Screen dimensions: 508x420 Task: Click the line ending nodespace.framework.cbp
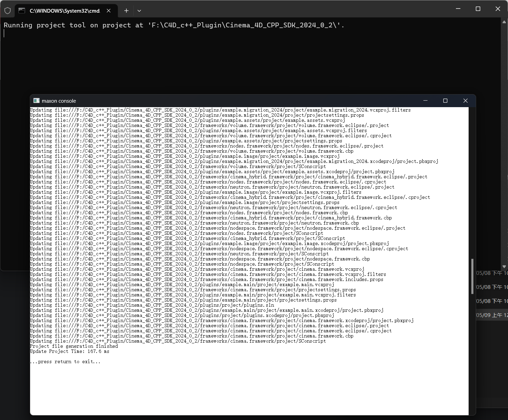[200, 259]
